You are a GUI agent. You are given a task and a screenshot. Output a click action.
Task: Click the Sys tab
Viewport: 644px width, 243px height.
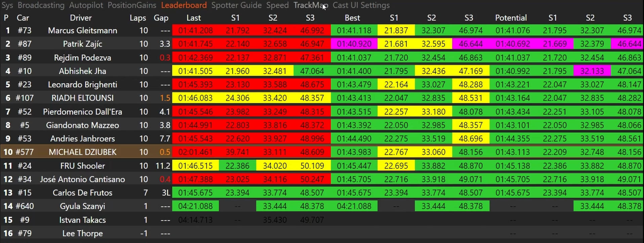click(x=7, y=5)
